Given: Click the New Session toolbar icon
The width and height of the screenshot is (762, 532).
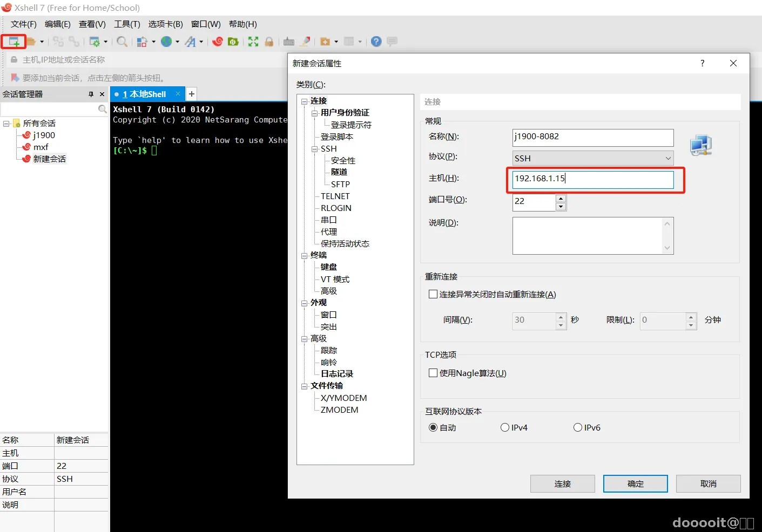Looking at the screenshot, I should pyautogui.click(x=14, y=42).
